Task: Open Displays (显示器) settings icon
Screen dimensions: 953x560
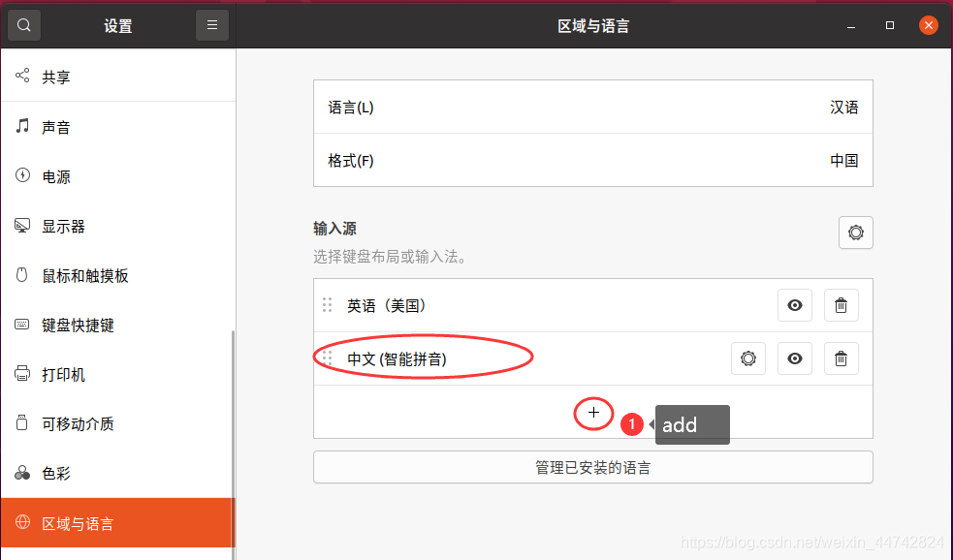Action: click(x=21, y=225)
